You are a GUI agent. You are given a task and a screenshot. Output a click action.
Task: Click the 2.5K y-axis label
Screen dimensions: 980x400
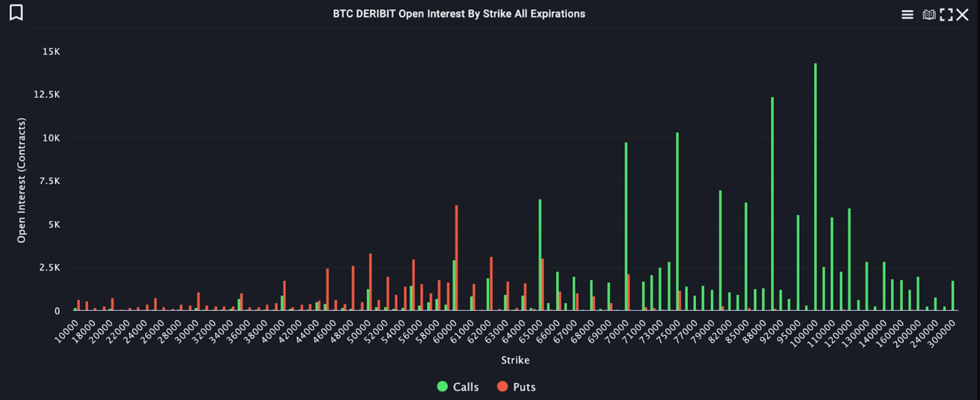(x=50, y=268)
